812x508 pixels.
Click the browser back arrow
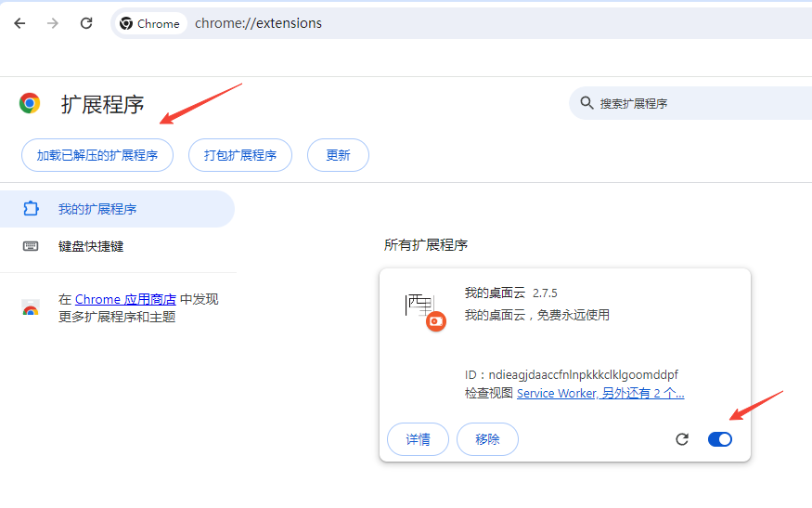point(19,23)
